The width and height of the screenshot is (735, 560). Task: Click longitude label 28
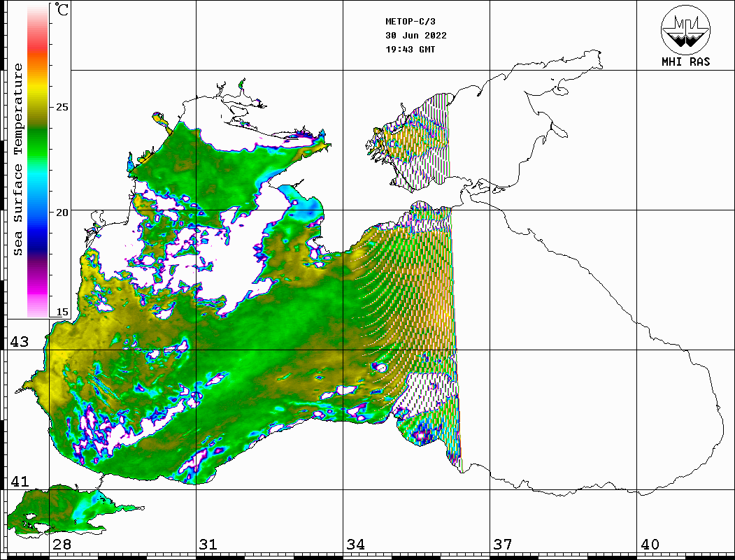[62, 544]
